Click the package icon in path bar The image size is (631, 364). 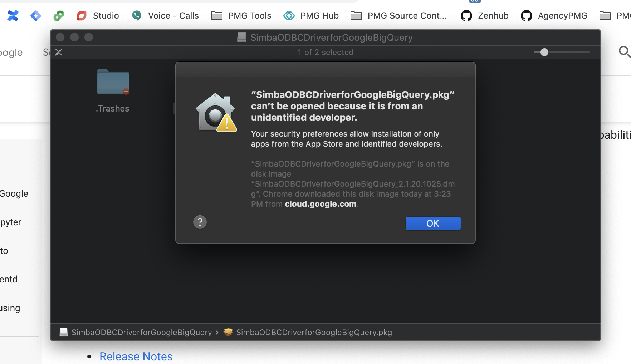[x=228, y=332]
